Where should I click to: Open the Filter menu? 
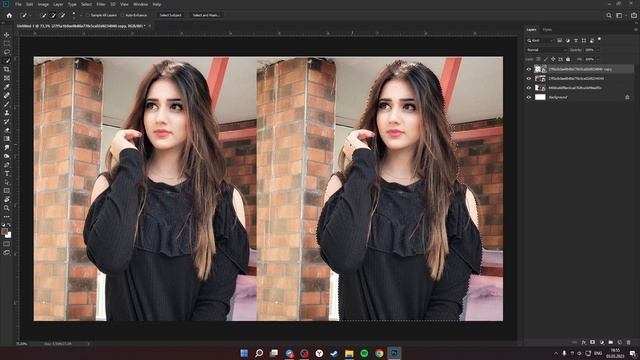point(101,4)
